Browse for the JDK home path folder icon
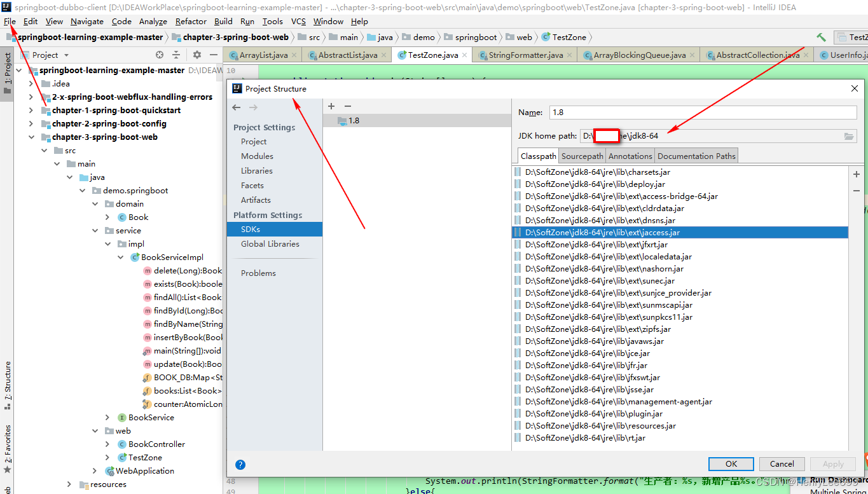The image size is (868, 494). (x=849, y=136)
